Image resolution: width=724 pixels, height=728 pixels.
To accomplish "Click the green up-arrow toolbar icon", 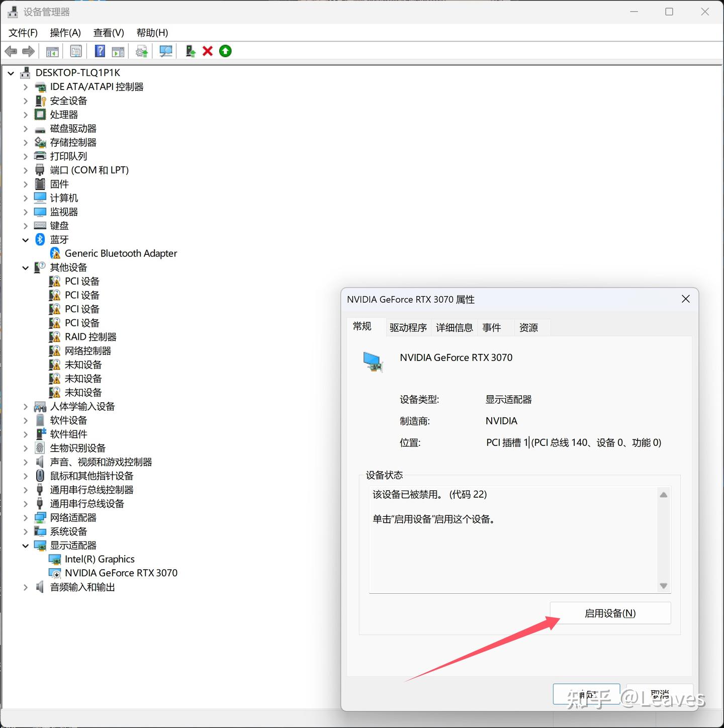I will pos(225,51).
